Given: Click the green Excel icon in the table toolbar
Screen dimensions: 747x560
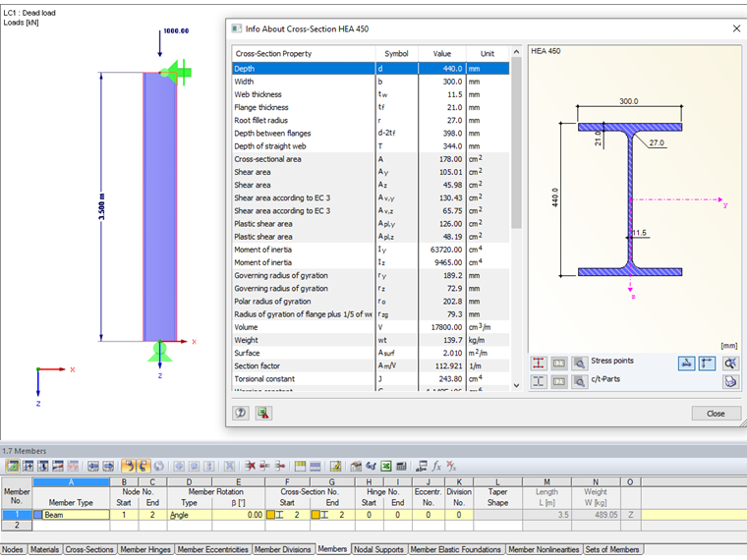Looking at the screenshot, I should (386, 466).
